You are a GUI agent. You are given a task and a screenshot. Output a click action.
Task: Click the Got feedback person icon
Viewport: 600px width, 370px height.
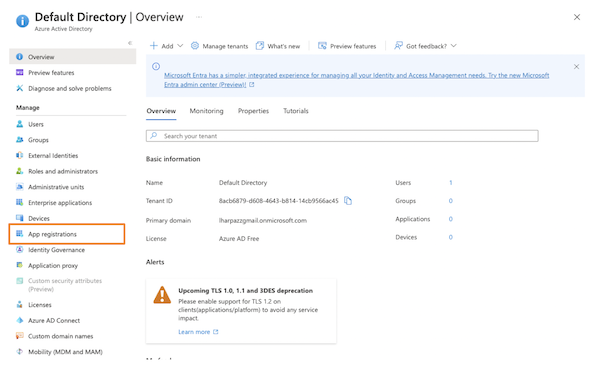pyautogui.click(x=398, y=46)
